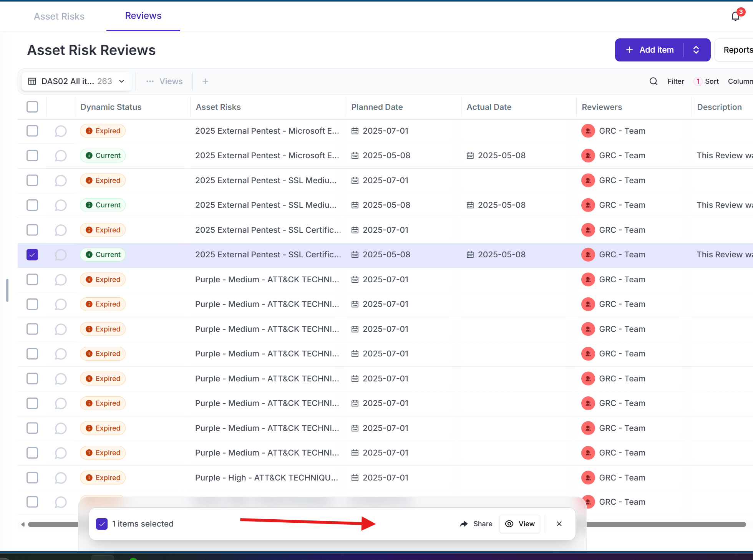Switch to the Asset Risks tab
The image size is (753, 560).
click(59, 16)
